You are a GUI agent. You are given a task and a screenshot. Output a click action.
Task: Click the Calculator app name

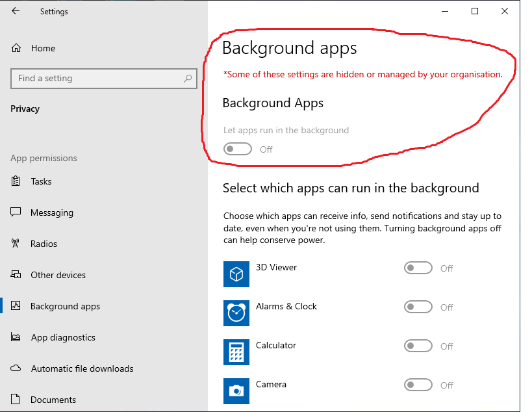(x=276, y=345)
